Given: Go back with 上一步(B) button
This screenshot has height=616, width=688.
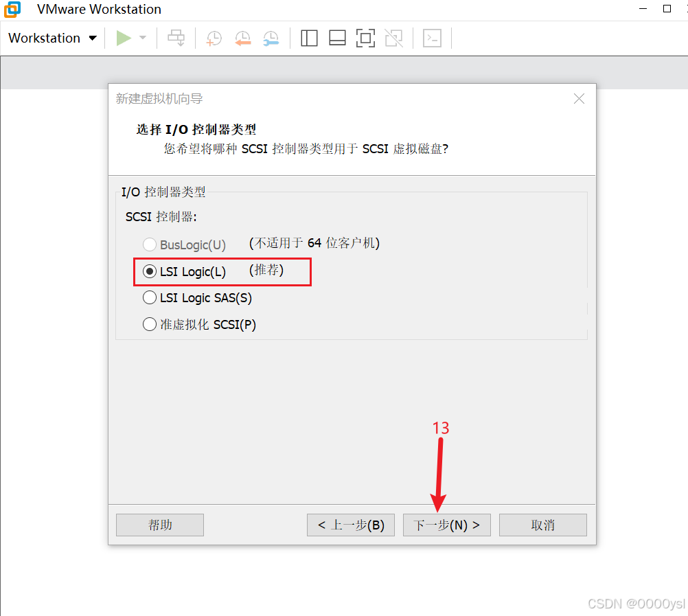Looking at the screenshot, I should pyautogui.click(x=351, y=525).
